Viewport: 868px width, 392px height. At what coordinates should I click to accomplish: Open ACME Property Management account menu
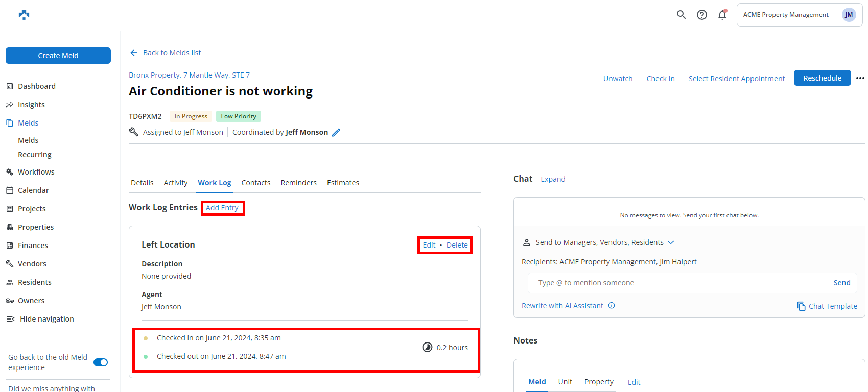[799, 15]
